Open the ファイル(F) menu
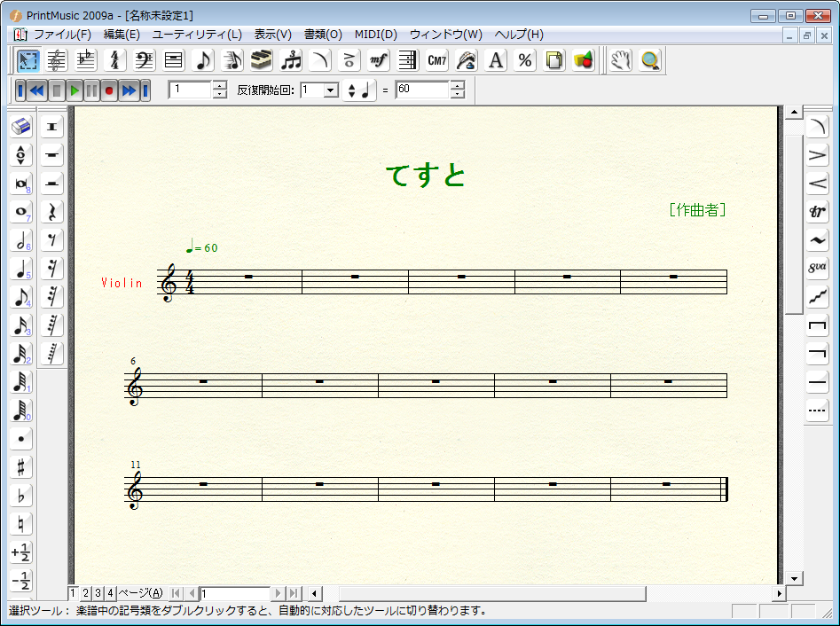Image resolution: width=840 pixels, height=626 pixels. pyautogui.click(x=62, y=35)
